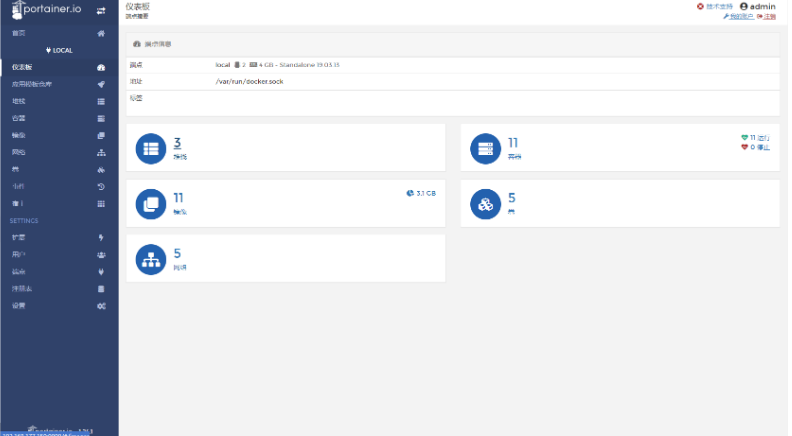Screen dimensions: 792x436
Task: Click the portainer.io version footer in sidebar
Action: point(60,430)
